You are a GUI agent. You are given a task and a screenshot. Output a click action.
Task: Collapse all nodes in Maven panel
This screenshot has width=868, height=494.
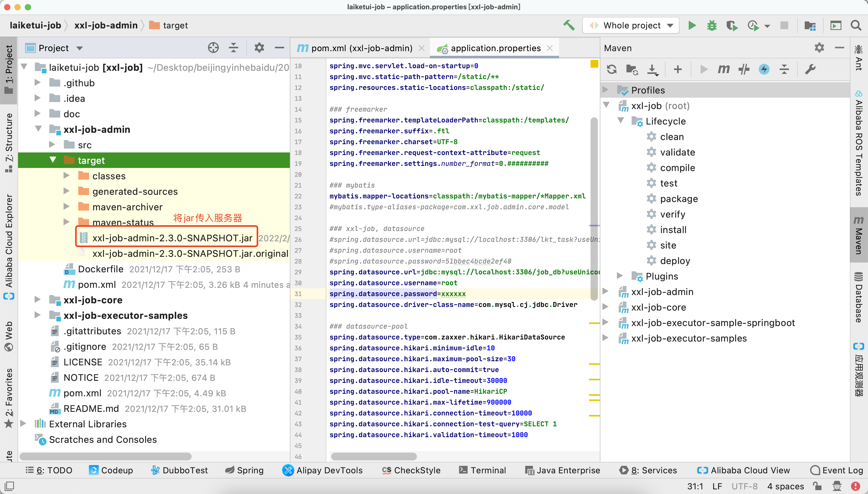coord(784,69)
